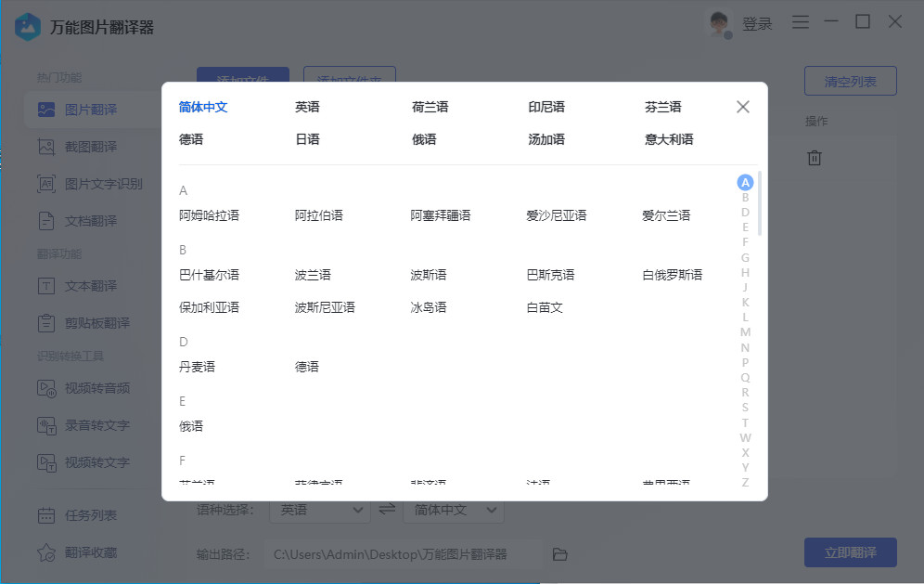Image resolution: width=924 pixels, height=584 pixels.
Task: Open the 文本翻译 text translation tool
Action: tap(87, 285)
